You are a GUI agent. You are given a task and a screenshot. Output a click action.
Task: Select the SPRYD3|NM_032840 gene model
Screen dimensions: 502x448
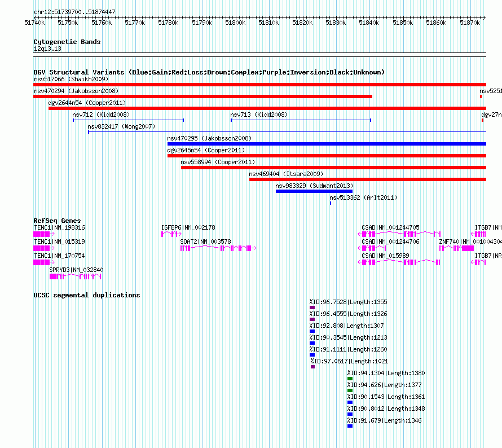tap(75, 276)
